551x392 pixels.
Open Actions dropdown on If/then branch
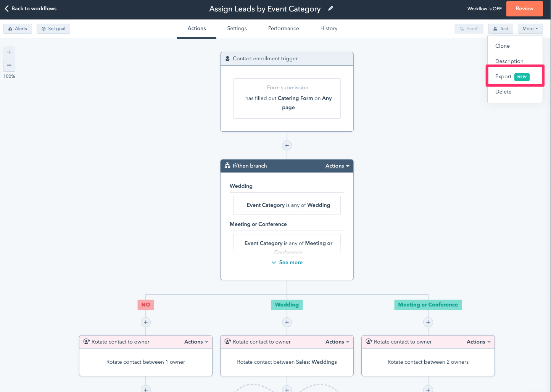point(337,166)
